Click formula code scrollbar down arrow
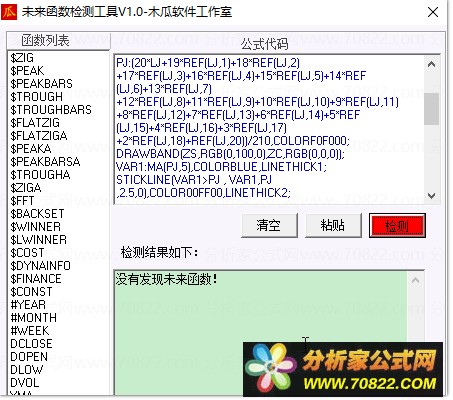 (x=432, y=196)
